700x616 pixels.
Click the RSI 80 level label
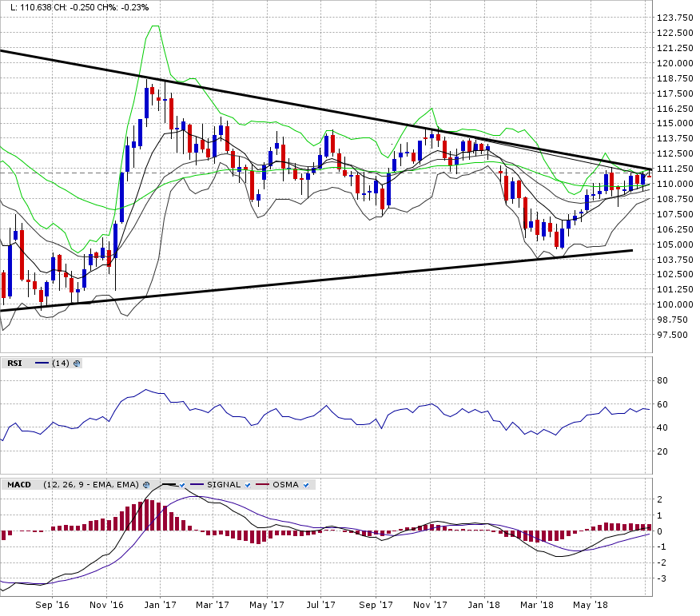click(x=662, y=381)
